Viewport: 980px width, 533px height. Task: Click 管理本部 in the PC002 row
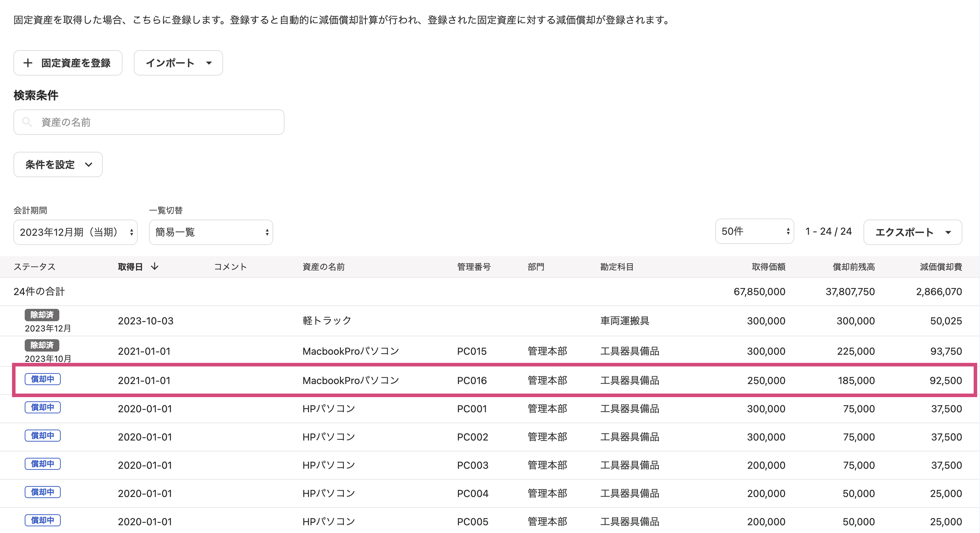[x=547, y=436]
